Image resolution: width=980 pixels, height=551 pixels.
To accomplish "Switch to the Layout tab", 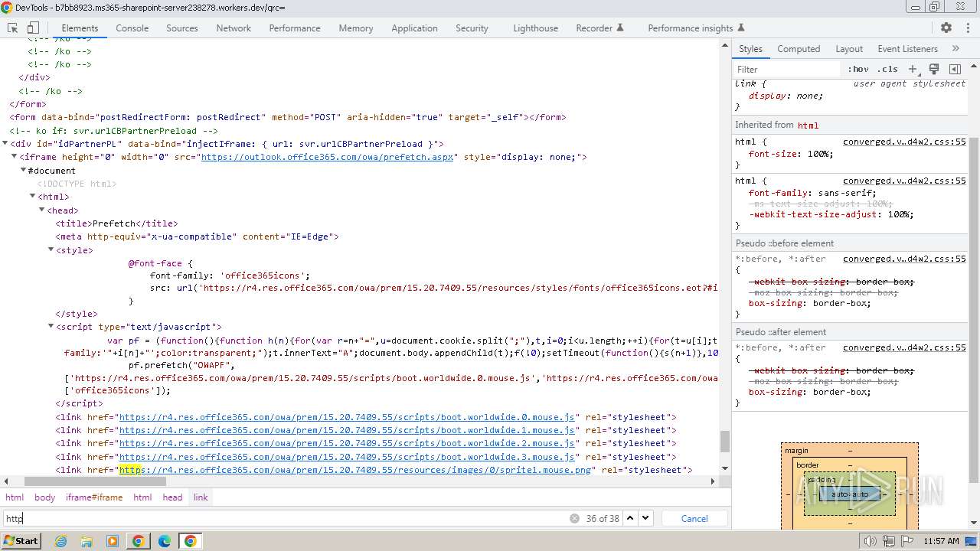I will tap(849, 48).
